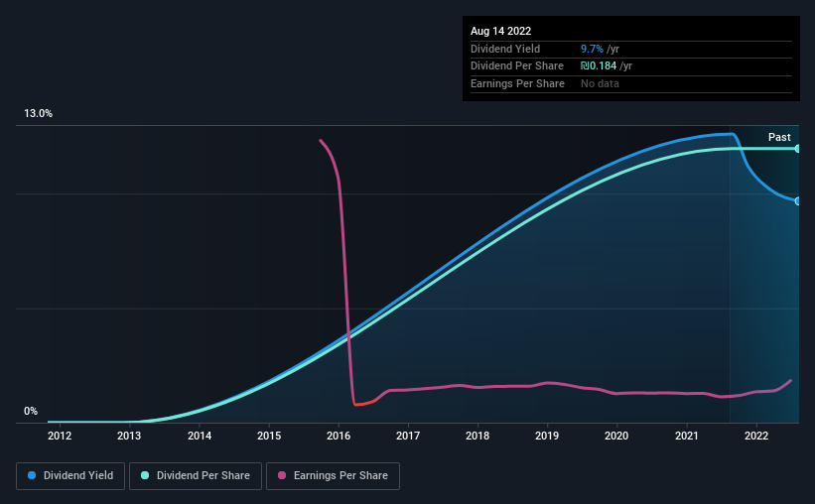Toggle the Dividend Yield legend button

70,476
